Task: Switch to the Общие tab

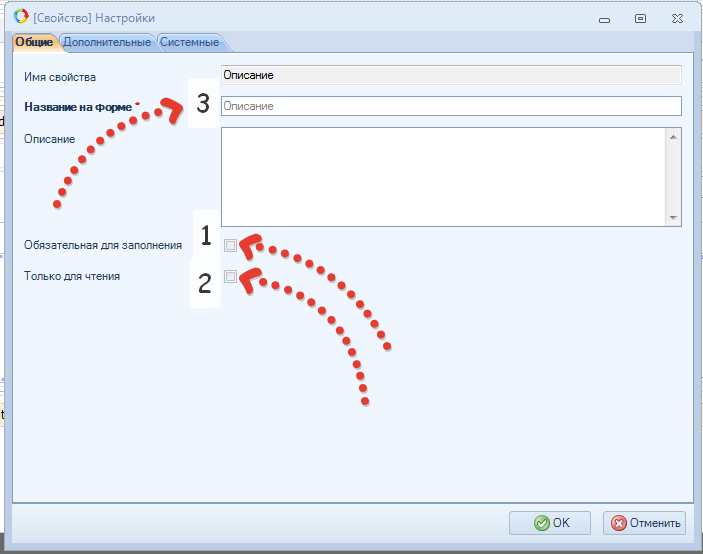Action: (x=33, y=42)
